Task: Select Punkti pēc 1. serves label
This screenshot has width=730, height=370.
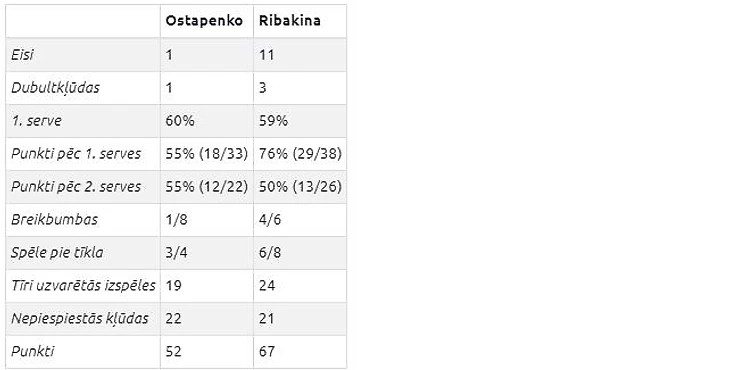Action: click(76, 154)
